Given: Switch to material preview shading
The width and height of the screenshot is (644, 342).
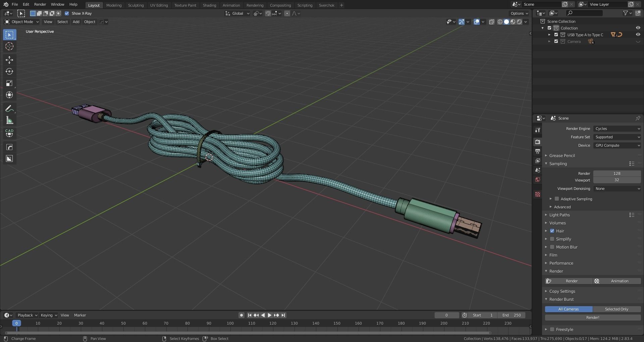Looking at the screenshot, I should [513, 22].
